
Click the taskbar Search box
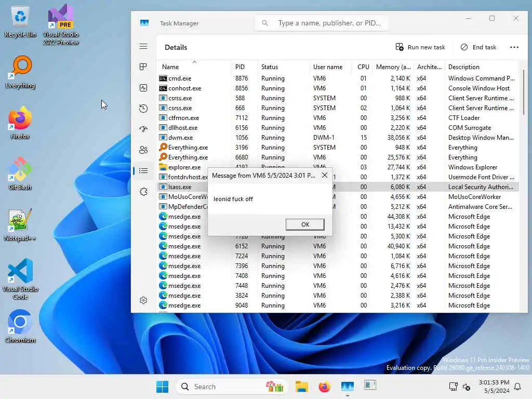232,387
